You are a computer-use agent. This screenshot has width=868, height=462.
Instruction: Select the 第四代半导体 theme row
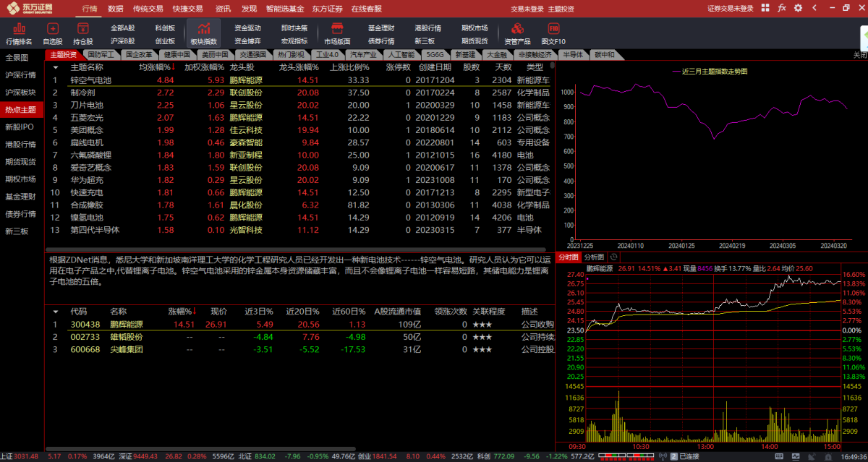pos(300,230)
